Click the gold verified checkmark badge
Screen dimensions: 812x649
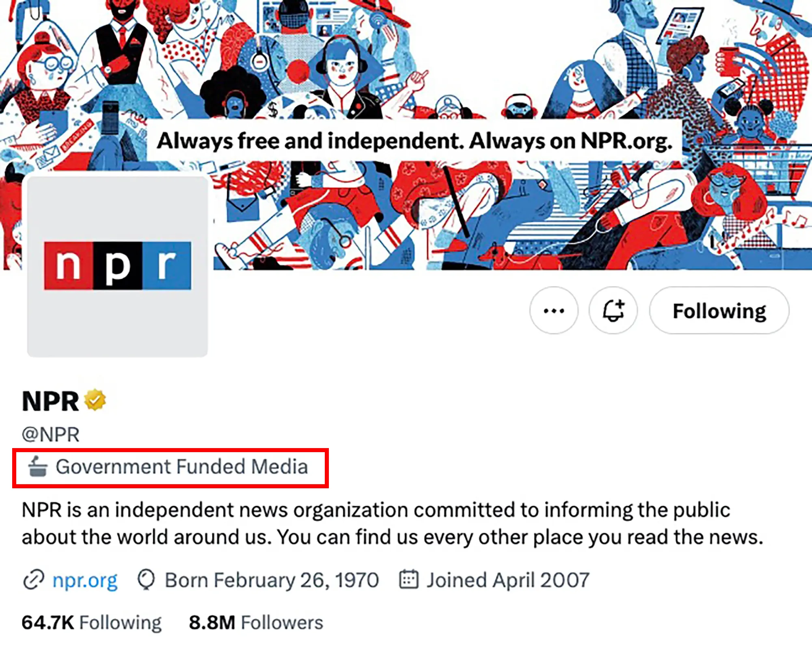click(95, 400)
